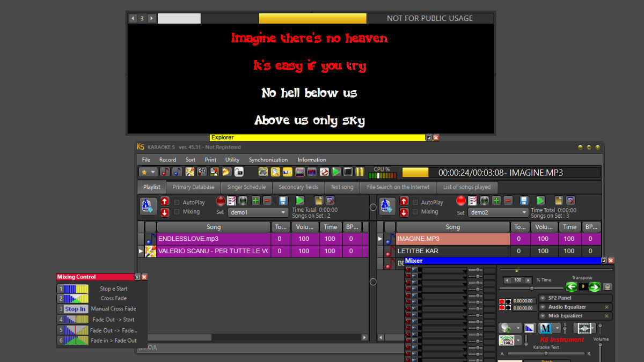This screenshot has width=644, height=362.
Task: Enable AutoPlay for the demo1 playlist
Action: click(177, 202)
